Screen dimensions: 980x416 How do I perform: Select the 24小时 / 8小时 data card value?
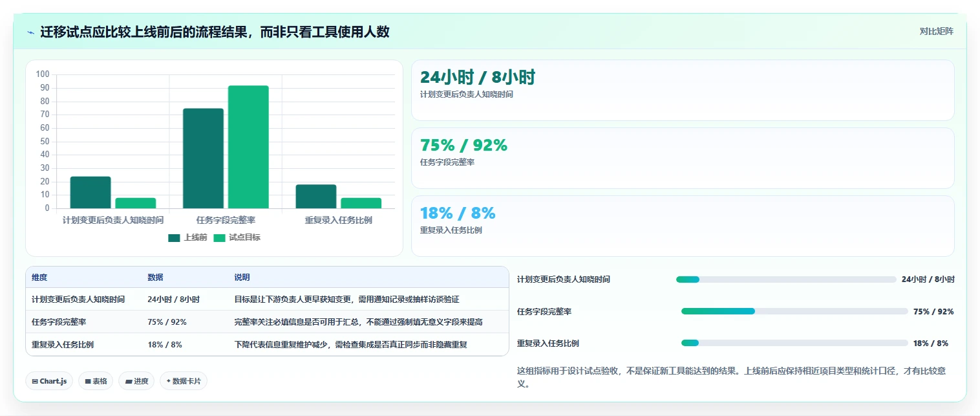pos(478,77)
